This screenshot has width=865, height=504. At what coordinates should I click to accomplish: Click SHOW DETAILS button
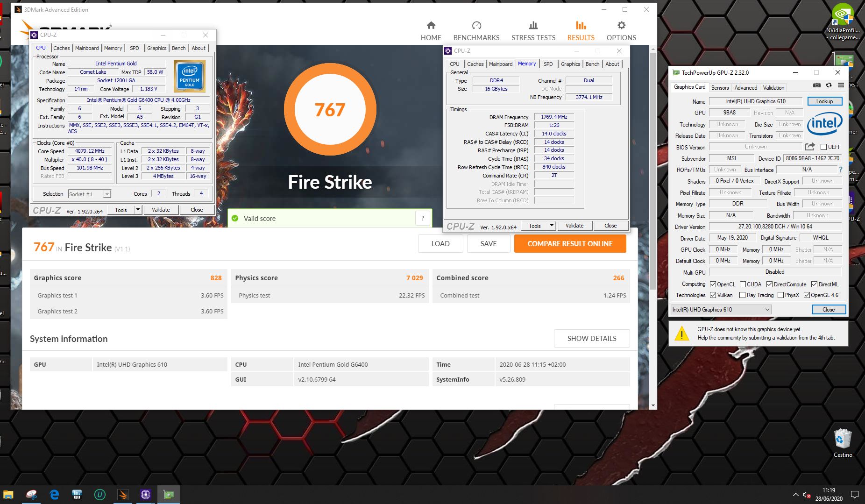pyautogui.click(x=592, y=338)
